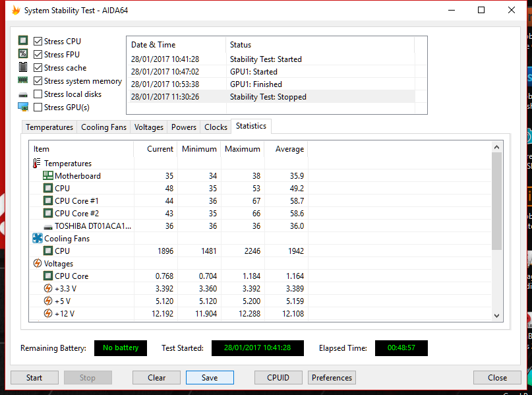532x395 pixels.
Task: Click the +12 V average value 12.108
Action: 293,313
